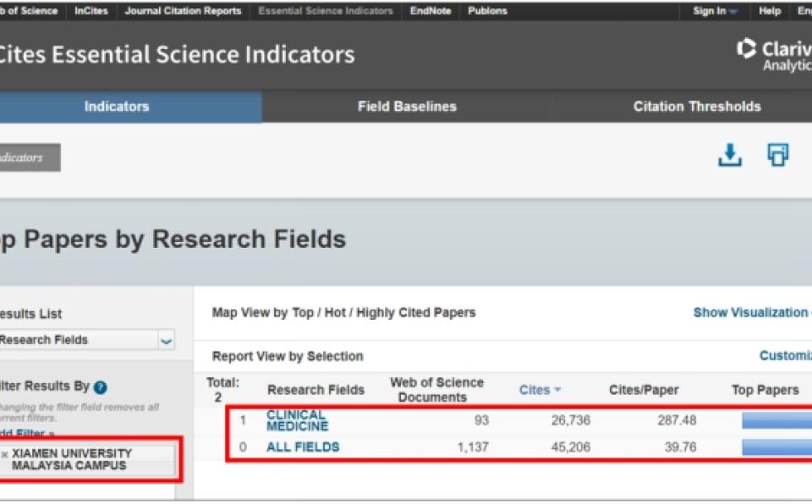
Task: Open InCites in the top menu
Action: [x=91, y=11]
